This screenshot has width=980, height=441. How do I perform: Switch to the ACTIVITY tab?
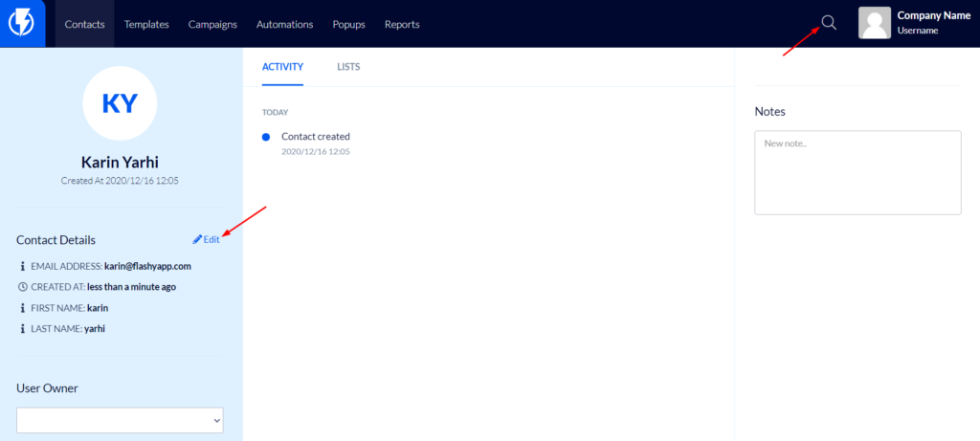tap(282, 67)
